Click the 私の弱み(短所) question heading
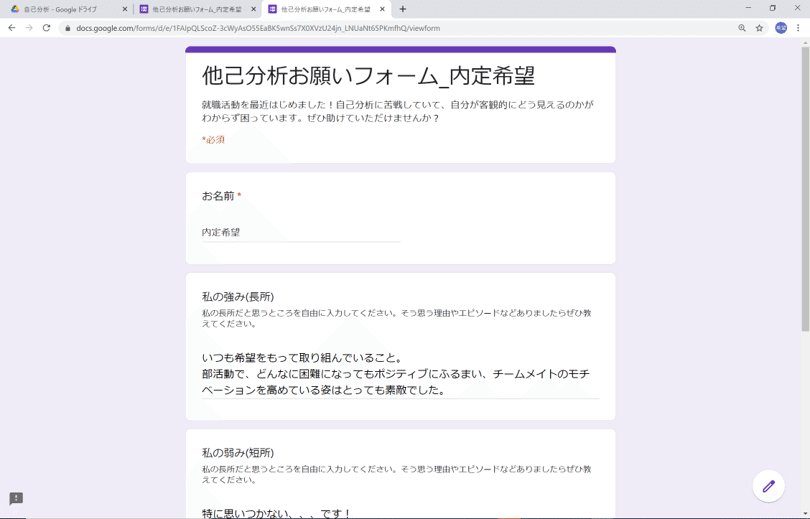 [238, 453]
